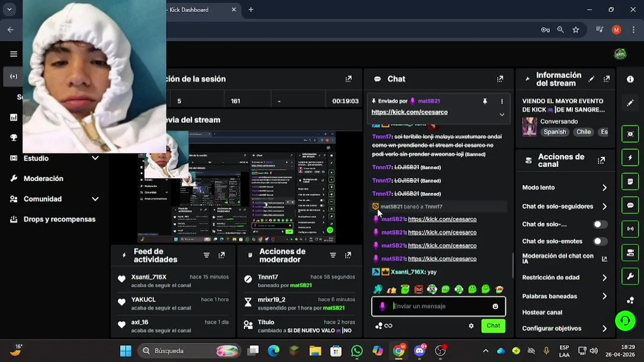
Task: Open Discord from Windows taskbar
Action: coord(420,351)
